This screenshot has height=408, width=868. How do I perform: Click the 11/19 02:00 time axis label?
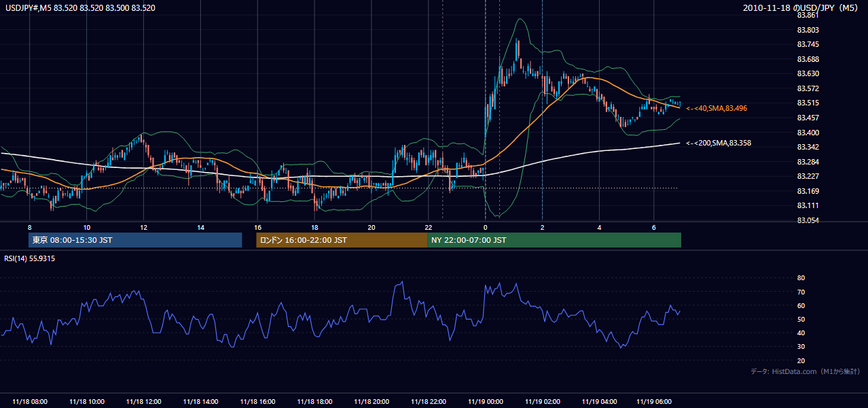542,402
